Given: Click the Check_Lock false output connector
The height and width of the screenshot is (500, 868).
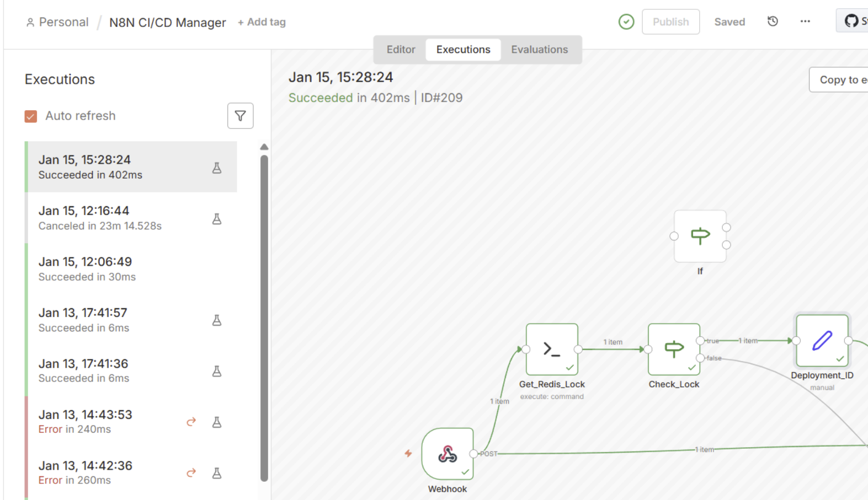Looking at the screenshot, I should pos(700,358).
